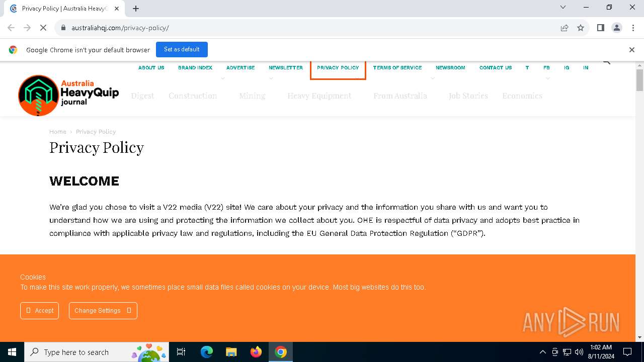
Task: Open the Newsletter menu item
Action: (286, 67)
